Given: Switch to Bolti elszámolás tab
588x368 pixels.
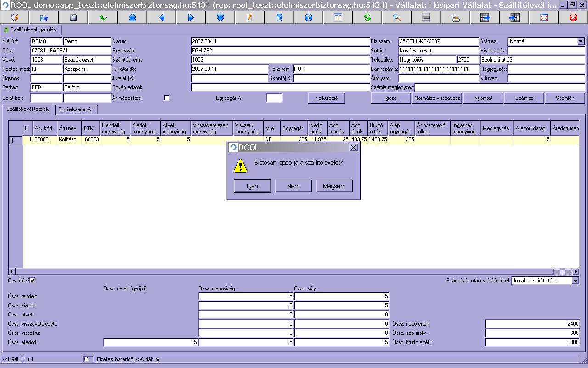Looking at the screenshot, I should [75, 109].
